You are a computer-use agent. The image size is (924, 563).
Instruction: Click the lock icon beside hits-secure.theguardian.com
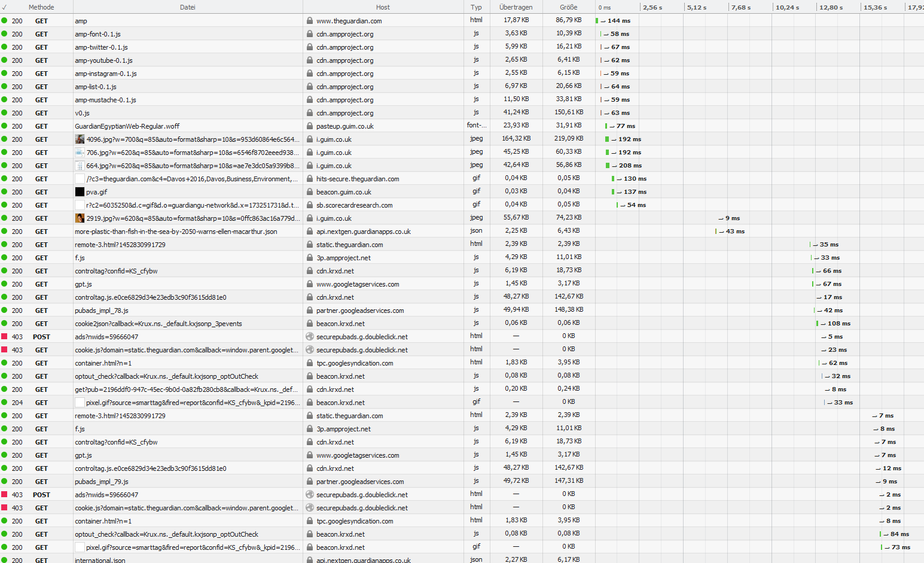[x=310, y=178]
